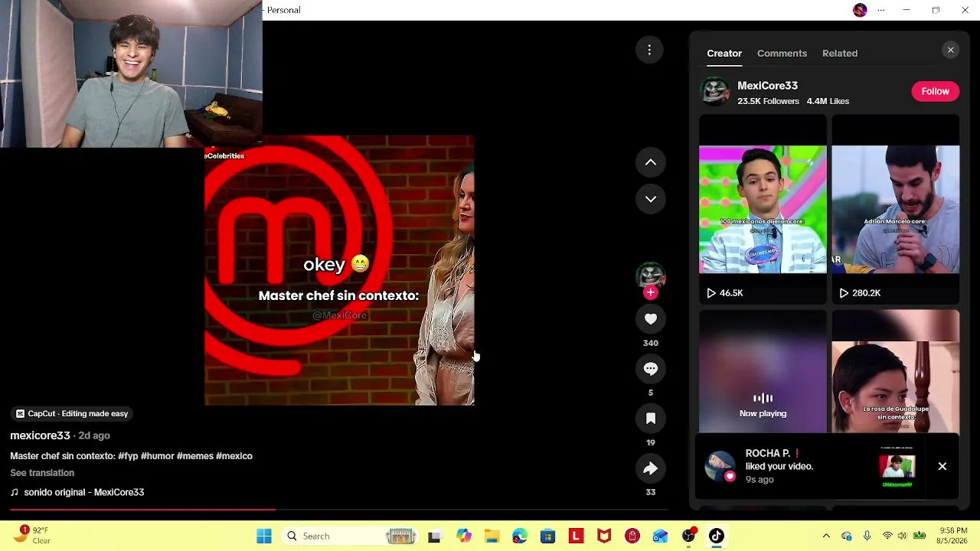Click the profile avatar in the title bar

coord(860,10)
